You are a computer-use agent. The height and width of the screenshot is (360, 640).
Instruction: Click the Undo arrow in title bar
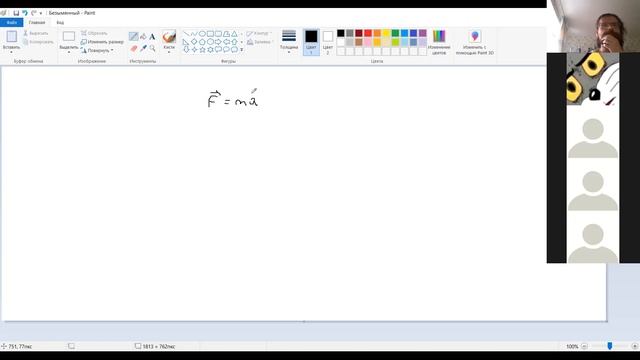[25, 13]
